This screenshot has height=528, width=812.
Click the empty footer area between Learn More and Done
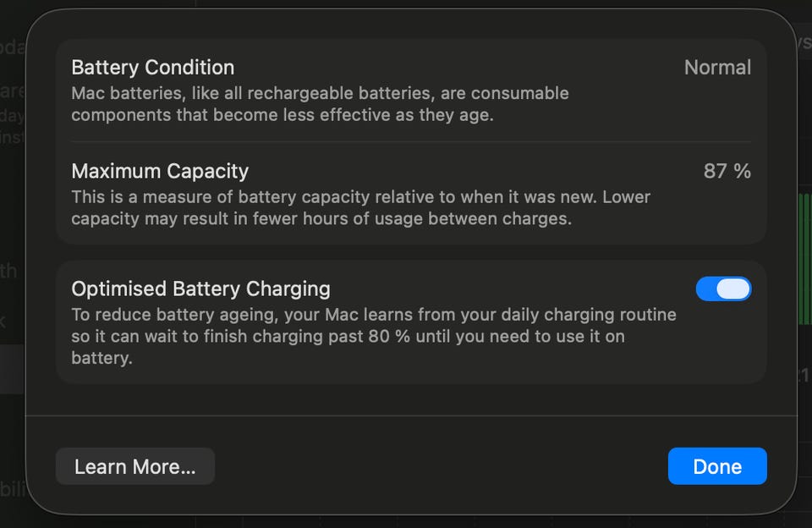(x=440, y=467)
